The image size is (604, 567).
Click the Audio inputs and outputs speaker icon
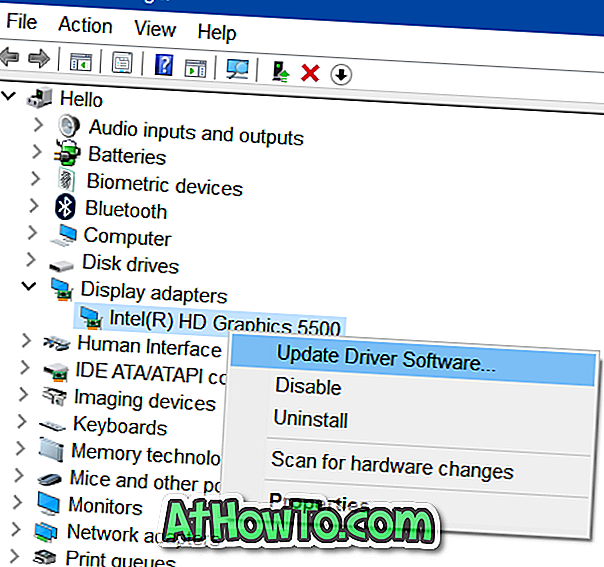69,126
